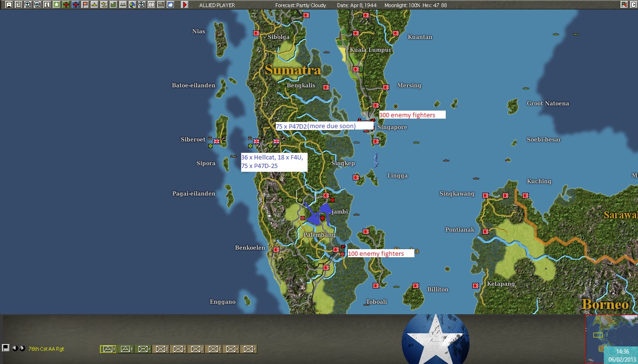Select the Japanese base marker beside Pontianak
The width and height of the screenshot is (638, 364).
[x=486, y=232]
